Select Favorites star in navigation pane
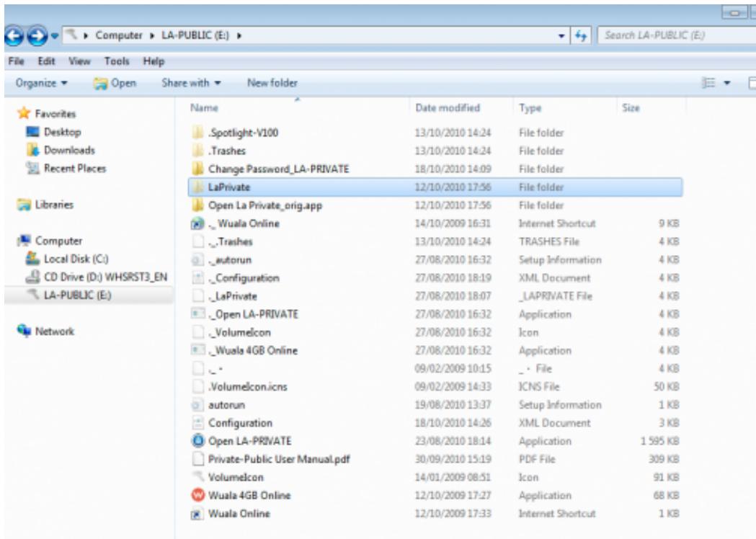 [24, 113]
